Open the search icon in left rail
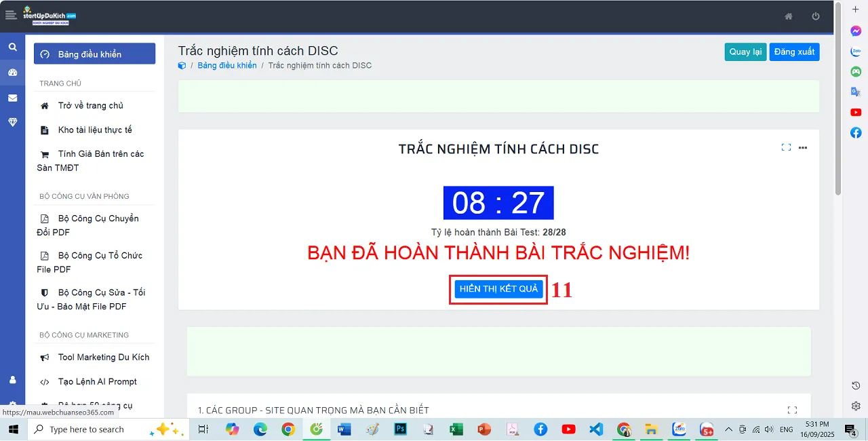The image size is (868, 441). 12,47
